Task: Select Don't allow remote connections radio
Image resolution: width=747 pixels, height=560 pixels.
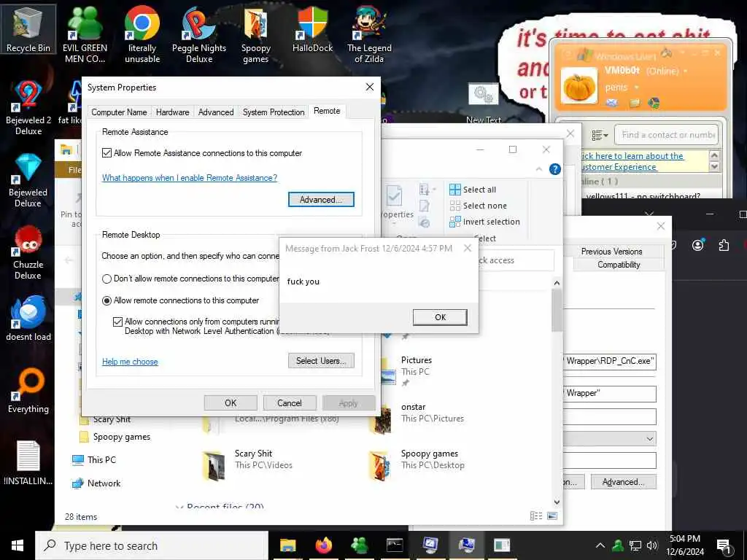Action: point(107,279)
